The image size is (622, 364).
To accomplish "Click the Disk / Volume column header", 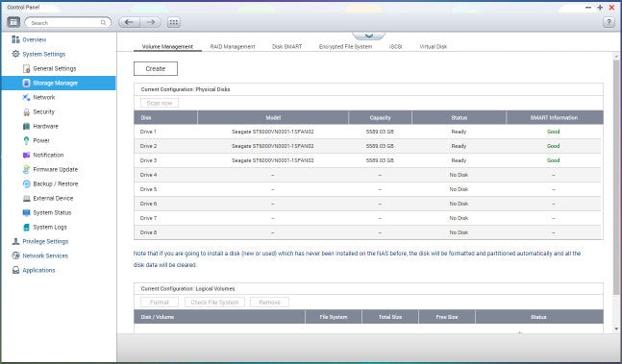I will [219, 317].
